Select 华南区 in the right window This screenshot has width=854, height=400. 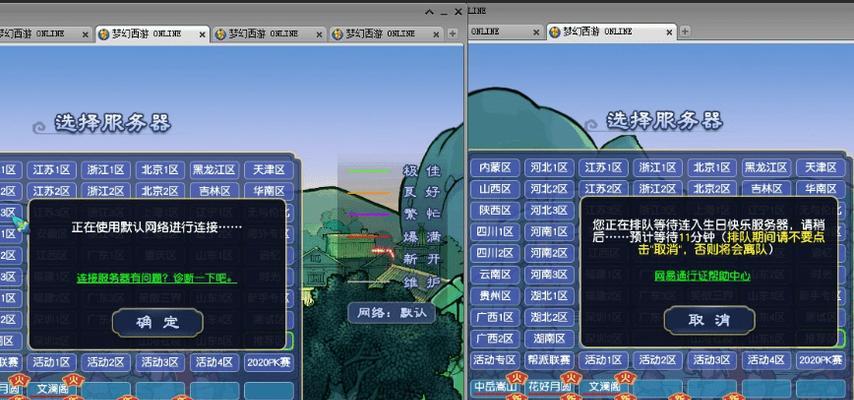[x=821, y=189]
